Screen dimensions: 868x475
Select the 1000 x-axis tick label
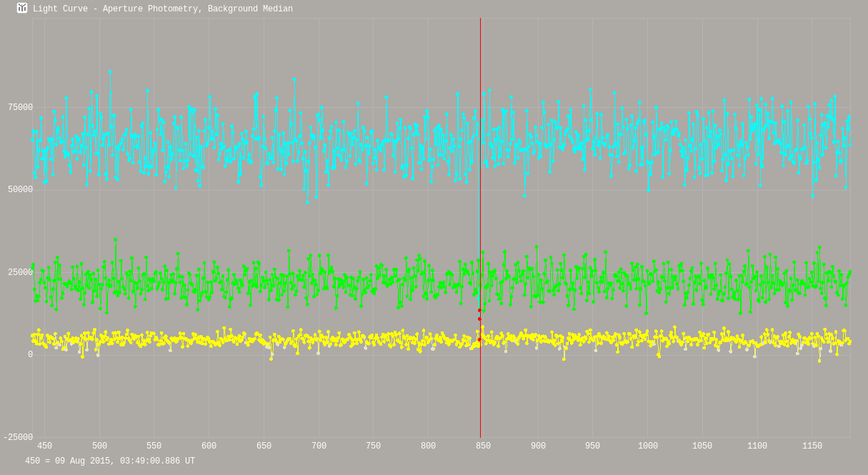647,446
